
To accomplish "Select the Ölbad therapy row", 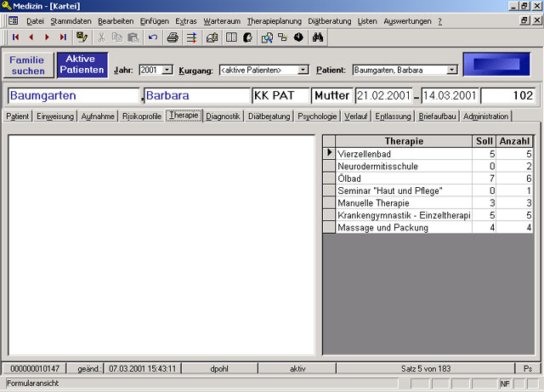I will (x=428, y=179).
